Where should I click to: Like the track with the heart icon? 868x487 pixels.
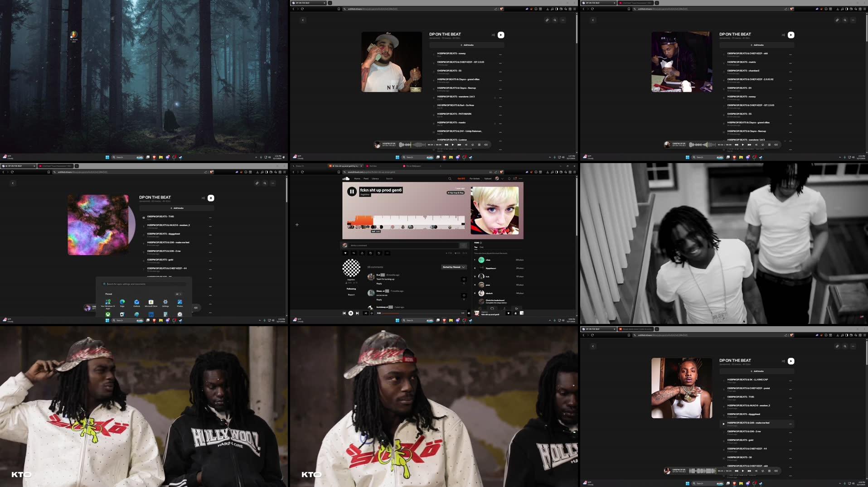click(345, 253)
